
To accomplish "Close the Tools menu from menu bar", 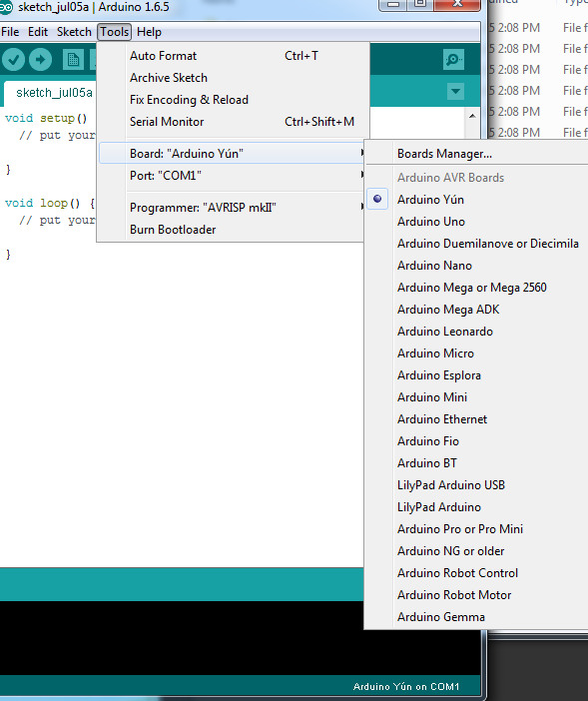I will (115, 32).
